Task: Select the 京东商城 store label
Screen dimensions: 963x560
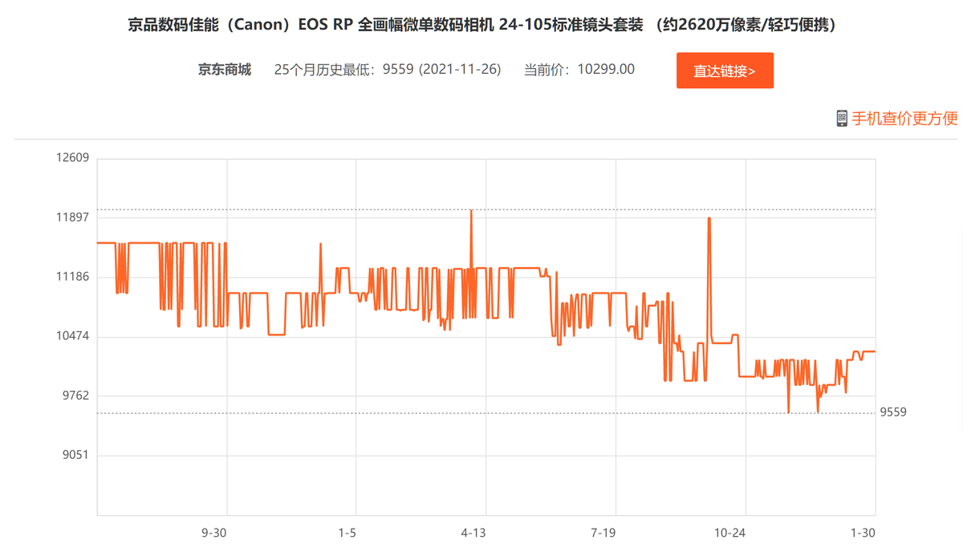Action: click(225, 70)
